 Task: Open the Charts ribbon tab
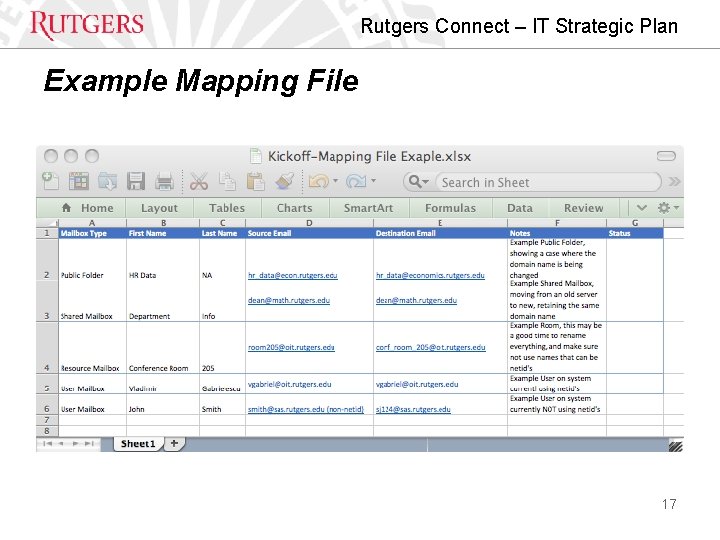click(x=294, y=208)
